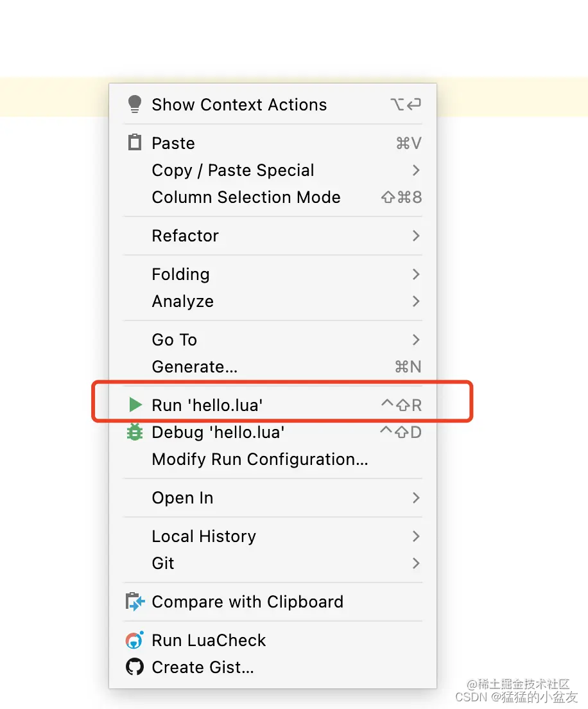This screenshot has height=709, width=588.
Task: Click the green Debug bug icon
Action: pyautogui.click(x=134, y=432)
